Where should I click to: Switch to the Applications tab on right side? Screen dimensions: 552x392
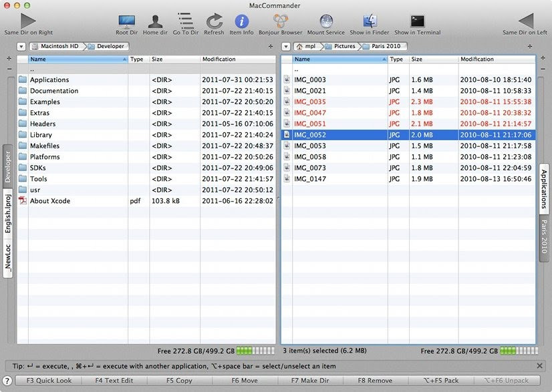(x=544, y=188)
